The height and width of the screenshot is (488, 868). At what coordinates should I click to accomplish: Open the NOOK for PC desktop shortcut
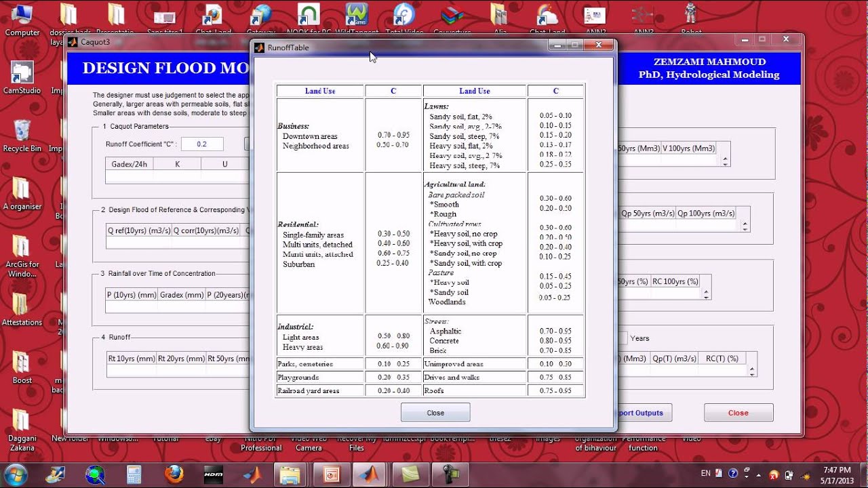(308, 20)
